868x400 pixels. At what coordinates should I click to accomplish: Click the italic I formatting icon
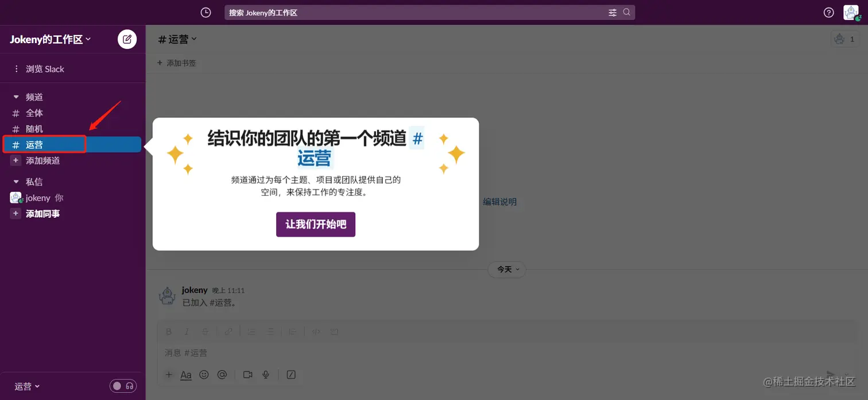[187, 332]
